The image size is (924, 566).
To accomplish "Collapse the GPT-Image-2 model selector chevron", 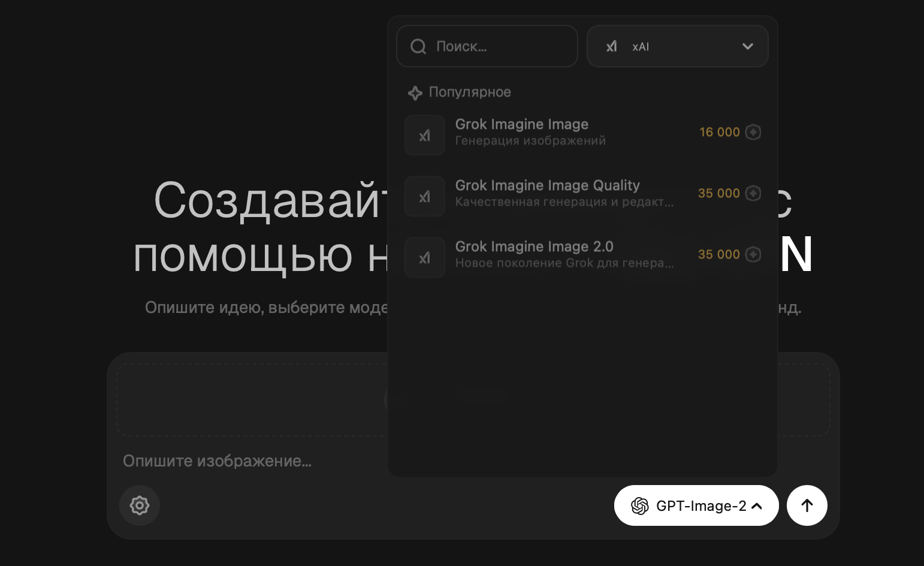I will [757, 506].
